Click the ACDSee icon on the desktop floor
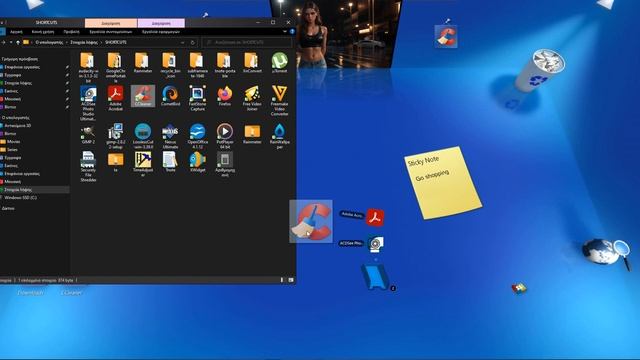The width and height of the screenshot is (640, 360). (x=375, y=244)
